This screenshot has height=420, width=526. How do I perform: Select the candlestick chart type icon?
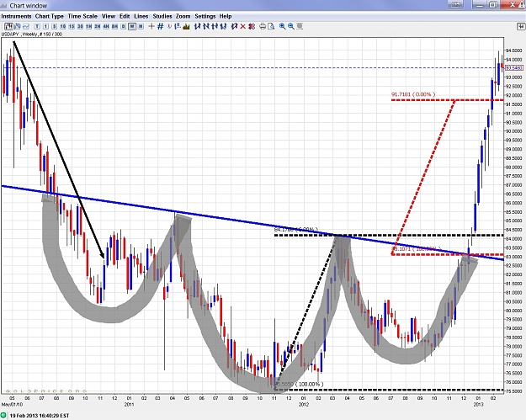[8, 26]
